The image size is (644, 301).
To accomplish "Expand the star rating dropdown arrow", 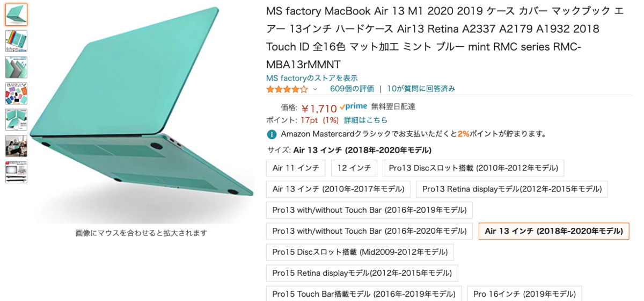I will pyautogui.click(x=315, y=89).
